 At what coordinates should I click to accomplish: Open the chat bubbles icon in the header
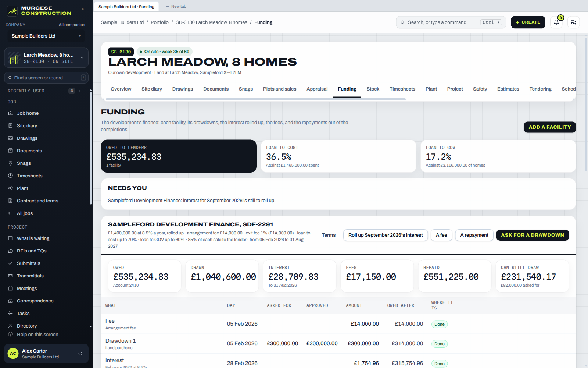(573, 22)
